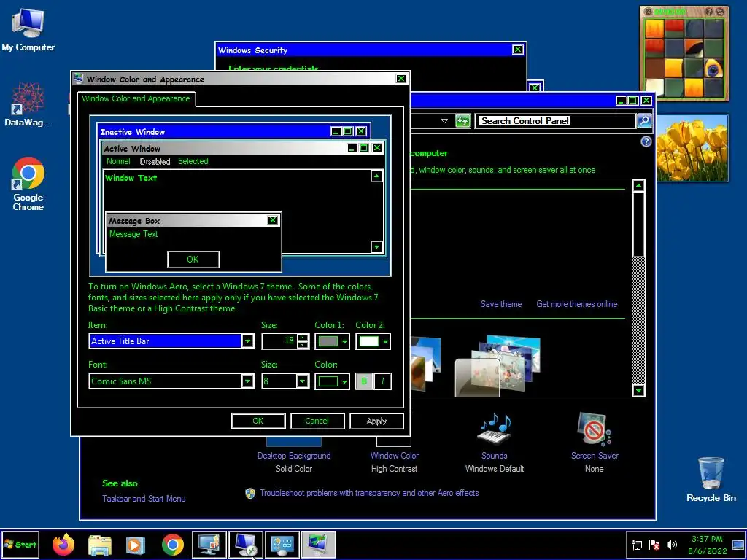
Task: Click the Search Control Panel field
Action: click(x=555, y=121)
